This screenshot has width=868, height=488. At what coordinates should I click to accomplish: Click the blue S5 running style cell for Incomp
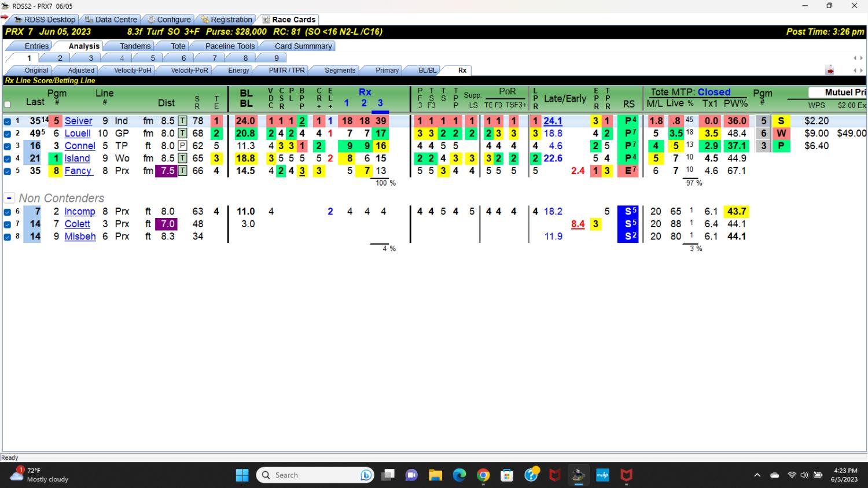628,212
